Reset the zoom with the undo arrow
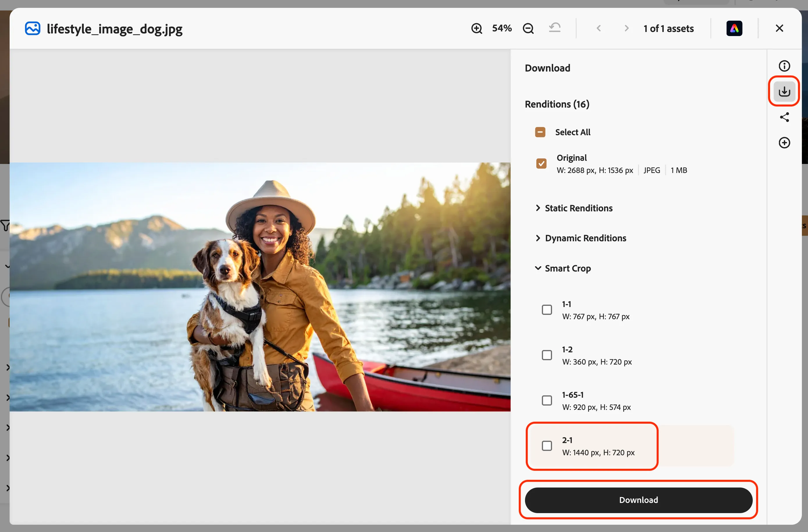Screen dimensions: 808x532 point(555,28)
